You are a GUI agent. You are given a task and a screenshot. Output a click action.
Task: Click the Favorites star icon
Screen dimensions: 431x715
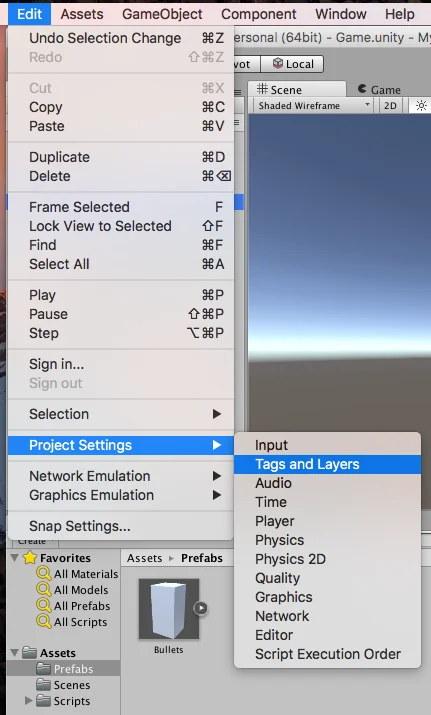(30, 557)
